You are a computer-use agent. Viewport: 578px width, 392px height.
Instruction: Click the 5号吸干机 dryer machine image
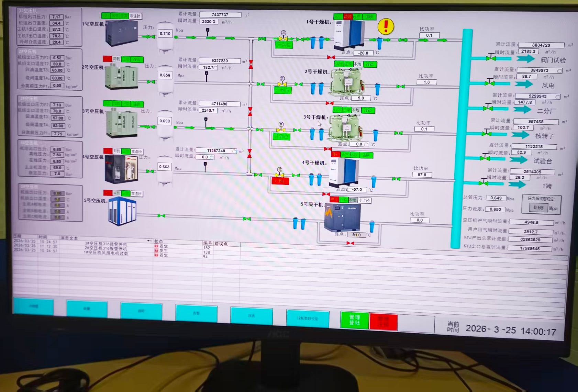(342, 217)
